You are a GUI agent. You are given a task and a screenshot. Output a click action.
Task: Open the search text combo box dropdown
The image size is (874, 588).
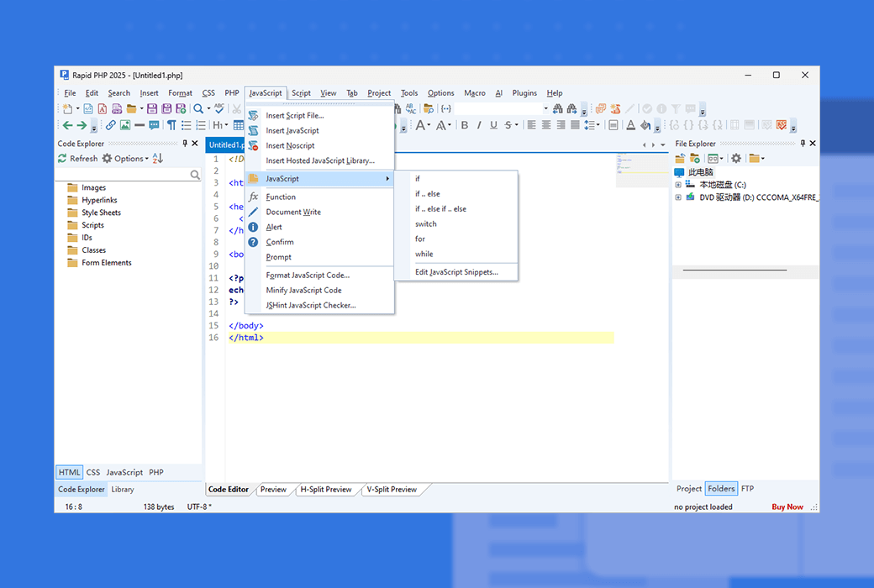[x=545, y=108]
